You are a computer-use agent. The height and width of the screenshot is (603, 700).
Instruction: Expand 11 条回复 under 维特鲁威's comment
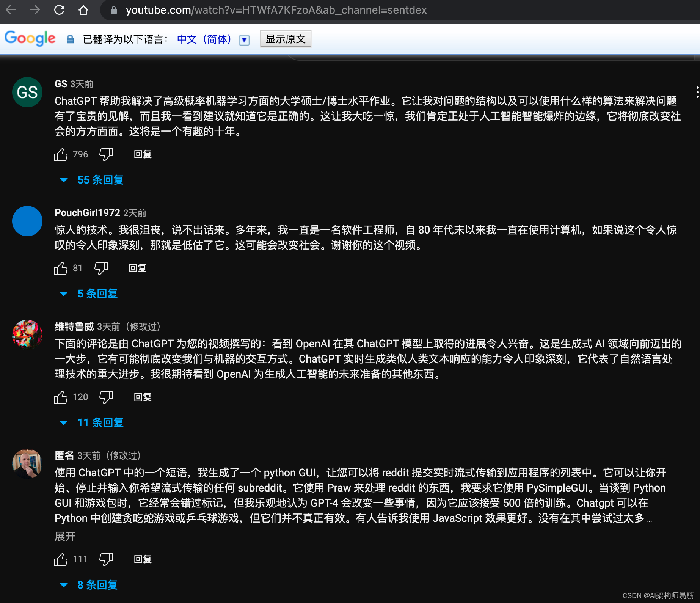100,422
